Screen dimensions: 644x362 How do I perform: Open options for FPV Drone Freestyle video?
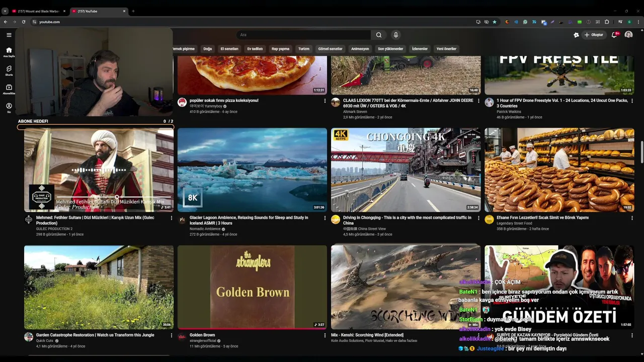(632, 101)
